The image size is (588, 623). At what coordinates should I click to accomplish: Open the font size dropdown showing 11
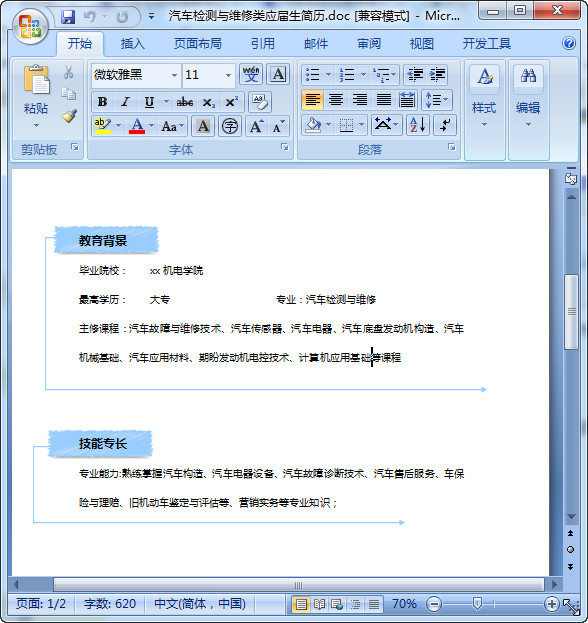click(228, 75)
